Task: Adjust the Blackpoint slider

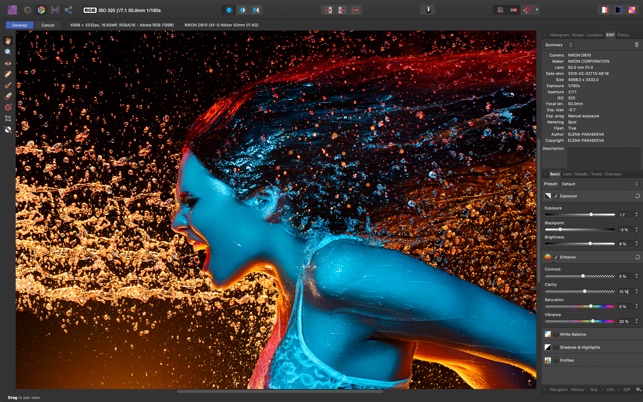Action: click(x=579, y=229)
